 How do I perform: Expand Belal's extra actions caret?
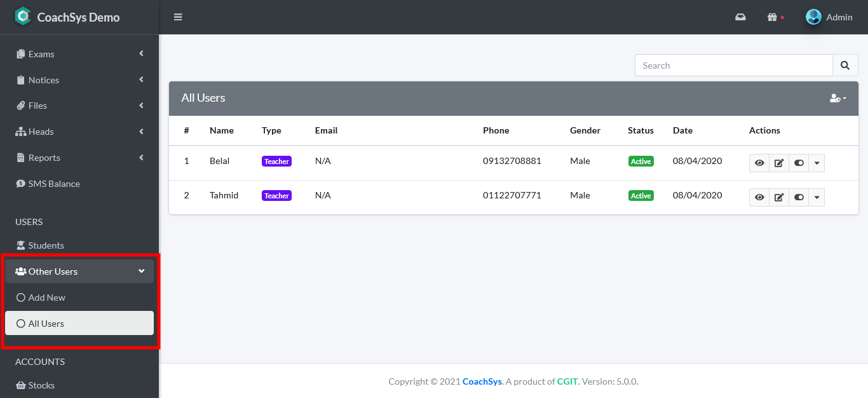click(x=817, y=163)
